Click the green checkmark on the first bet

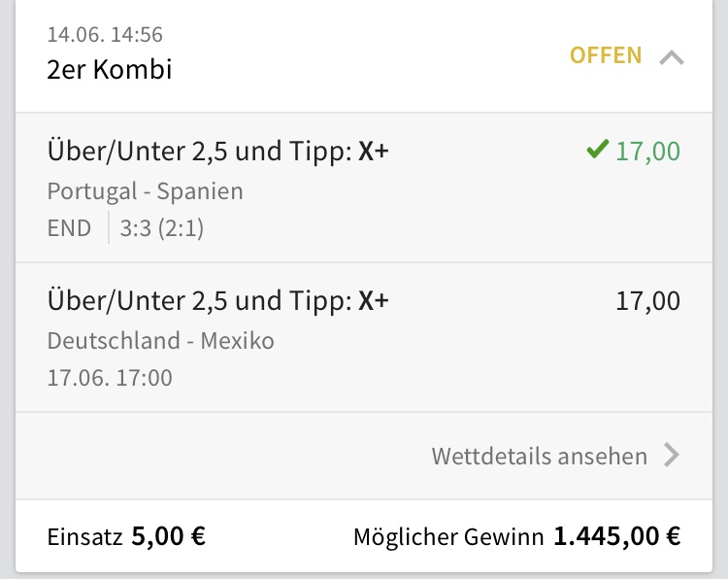pyautogui.click(x=597, y=151)
